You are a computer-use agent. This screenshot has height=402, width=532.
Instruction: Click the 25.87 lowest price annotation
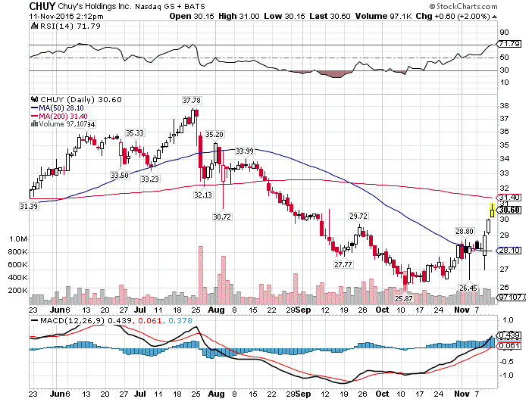click(x=404, y=298)
